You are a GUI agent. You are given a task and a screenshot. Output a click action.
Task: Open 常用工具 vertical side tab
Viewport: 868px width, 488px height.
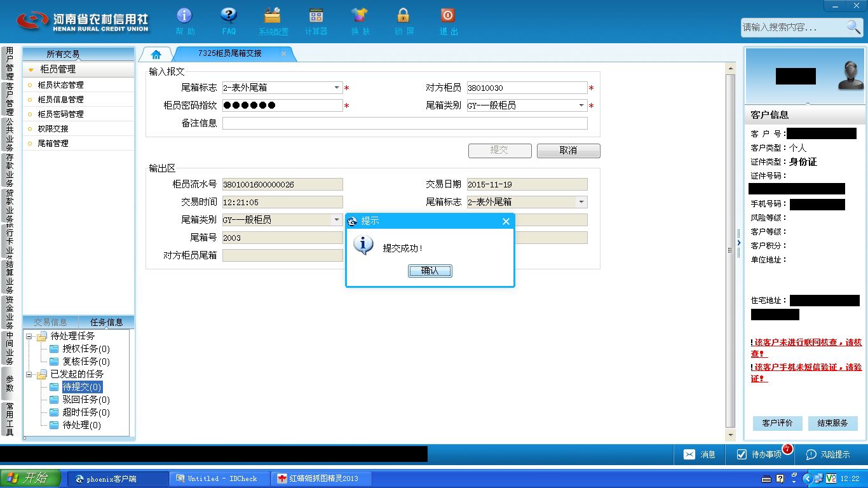pyautogui.click(x=10, y=419)
